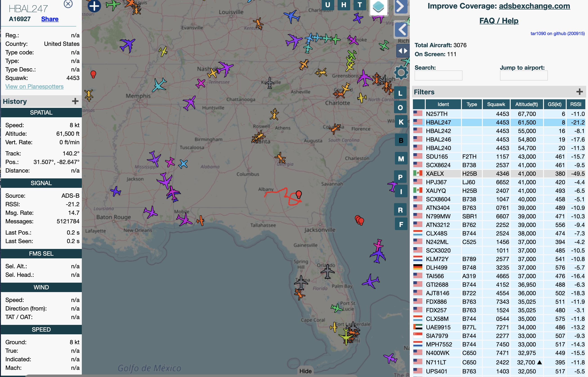Toggle sidebar width with double-arrow button

tap(403, 51)
